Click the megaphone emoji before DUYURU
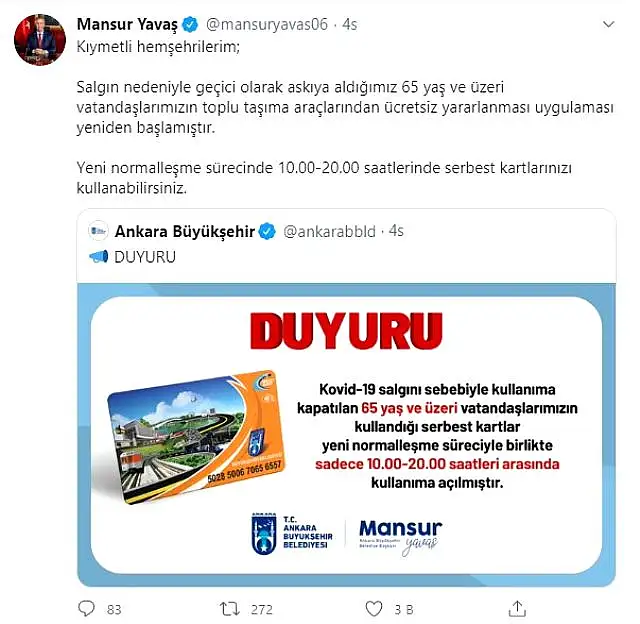640x624 pixels. [99, 257]
